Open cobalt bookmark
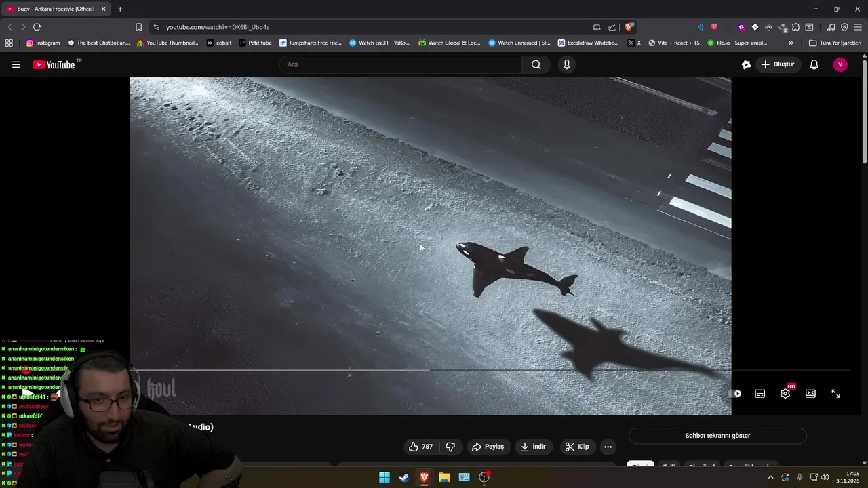This screenshot has height=488, width=868. pyautogui.click(x=219, y=43)
